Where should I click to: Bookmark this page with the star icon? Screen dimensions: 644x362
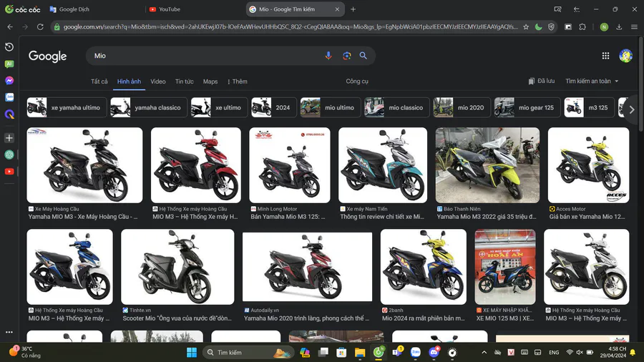coord(526,27)
